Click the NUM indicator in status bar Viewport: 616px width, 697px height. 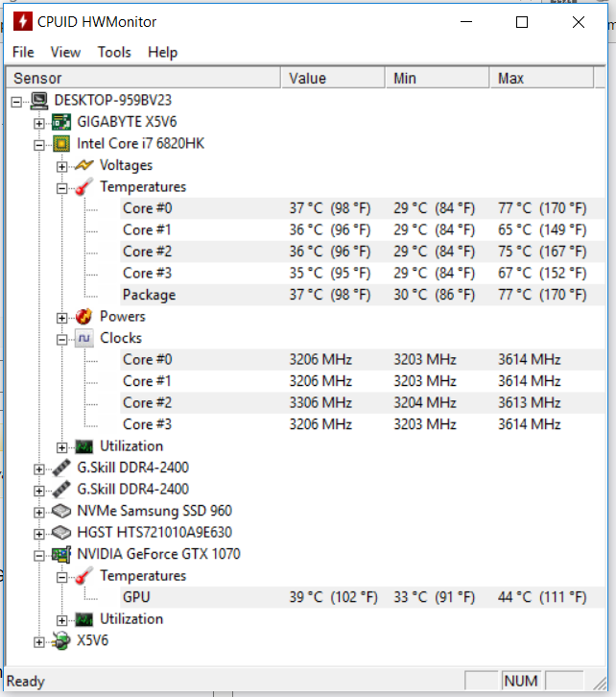(521, 681)
